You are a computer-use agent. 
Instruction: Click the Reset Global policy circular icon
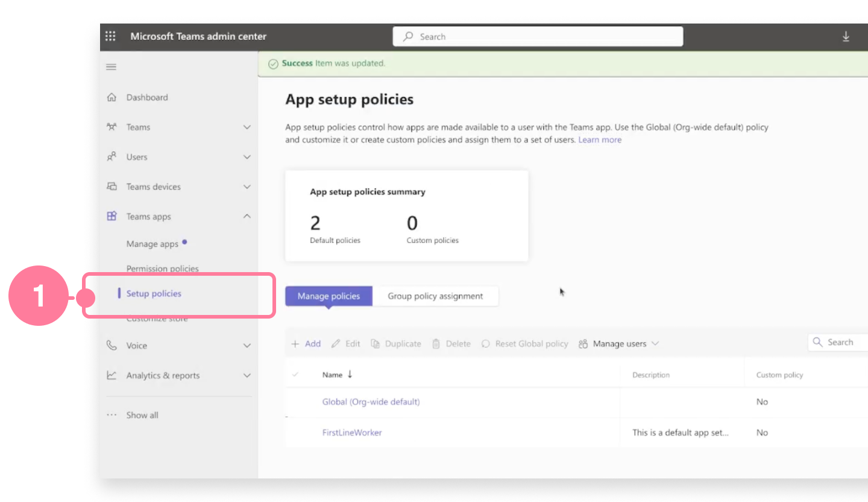point(485,344)
